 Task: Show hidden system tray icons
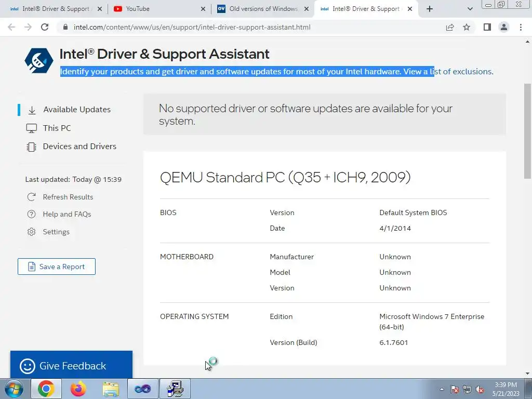442,389
